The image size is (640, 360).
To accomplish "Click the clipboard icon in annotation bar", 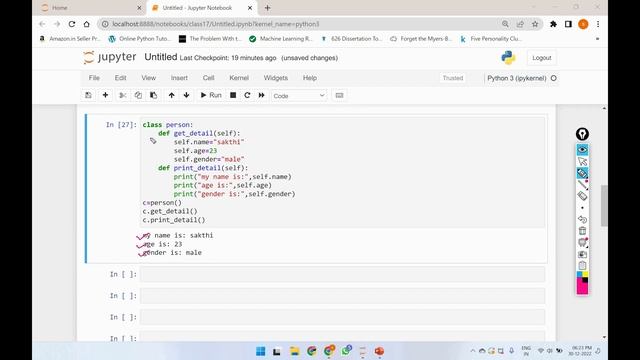I will tap(582, 265).
